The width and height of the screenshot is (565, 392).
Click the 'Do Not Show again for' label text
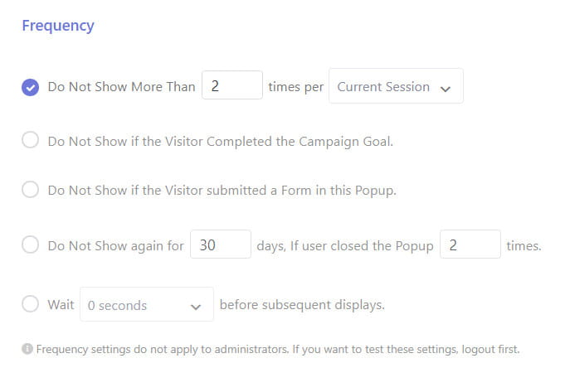115,245
